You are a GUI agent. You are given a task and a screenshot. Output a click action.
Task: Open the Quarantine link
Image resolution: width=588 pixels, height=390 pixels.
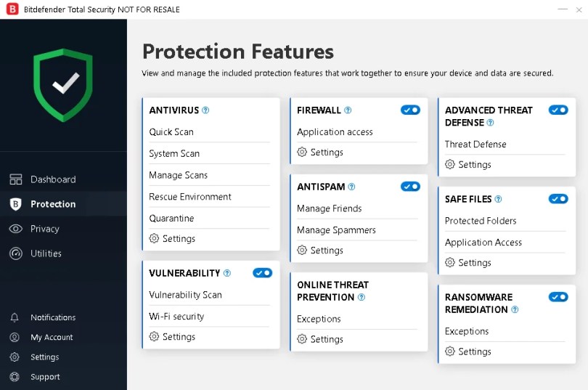pos(171,218)
